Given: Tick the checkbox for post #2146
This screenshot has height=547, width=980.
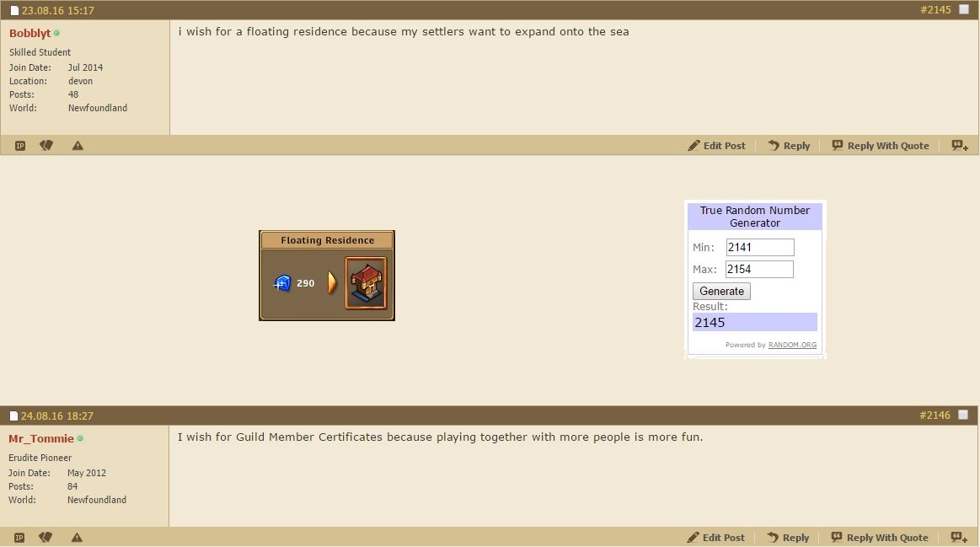Looking at the screenshot, I should pos(963,415).
